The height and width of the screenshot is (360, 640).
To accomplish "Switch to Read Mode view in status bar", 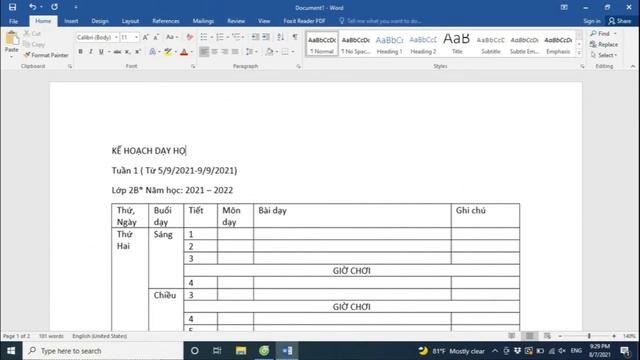I will click(511, 336).
